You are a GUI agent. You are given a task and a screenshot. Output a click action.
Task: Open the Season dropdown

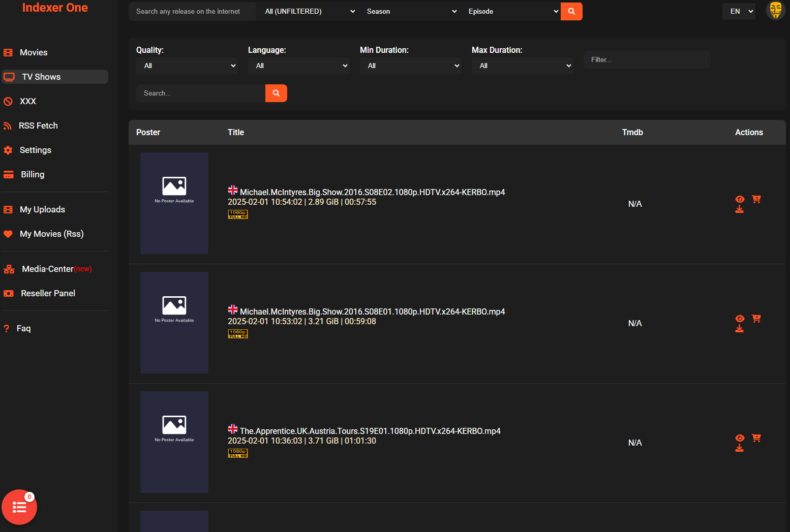411,11
